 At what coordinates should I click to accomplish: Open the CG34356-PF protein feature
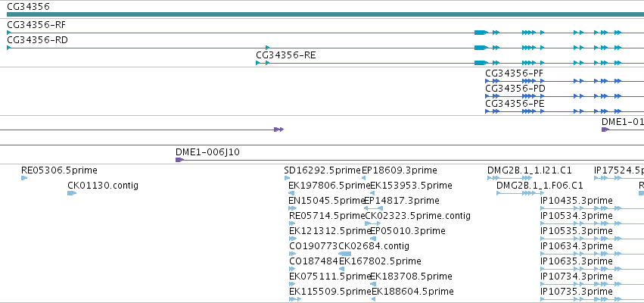click(x=514, y=73)
